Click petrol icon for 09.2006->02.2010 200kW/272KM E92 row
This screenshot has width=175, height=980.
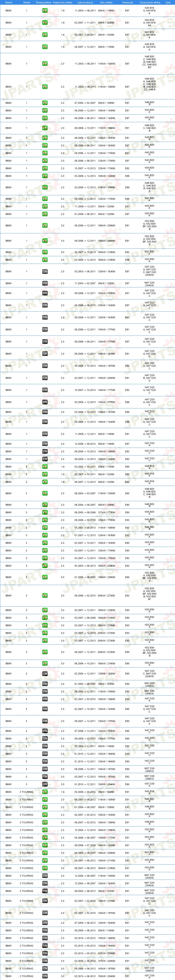(x=45, y=595)
